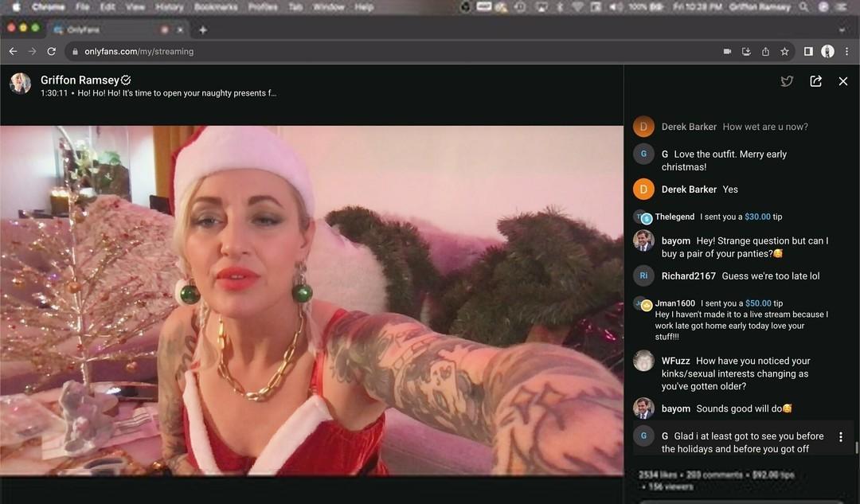Viewport: 860px width, 504px height.
Task: Open more options on the last chat comment
Action: pos(841,437)
